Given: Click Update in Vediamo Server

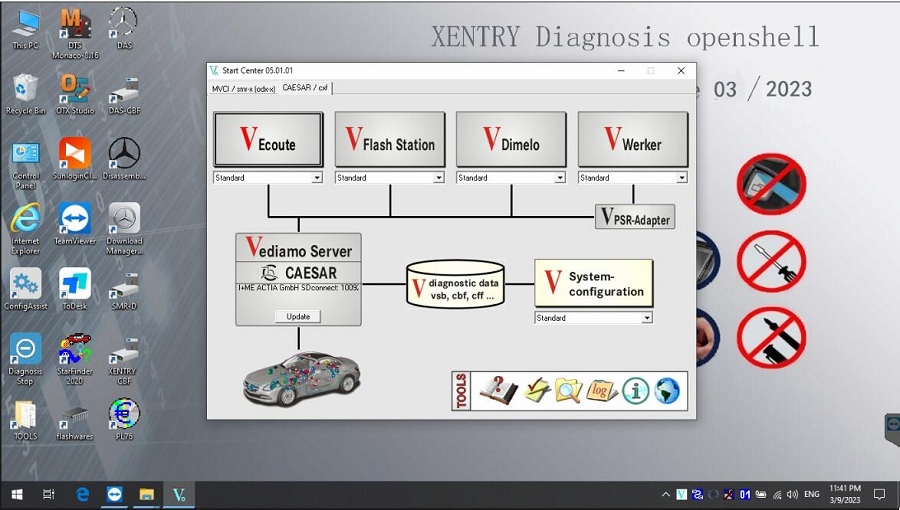Looking at the screenshot, I should [x=298, y=317].
